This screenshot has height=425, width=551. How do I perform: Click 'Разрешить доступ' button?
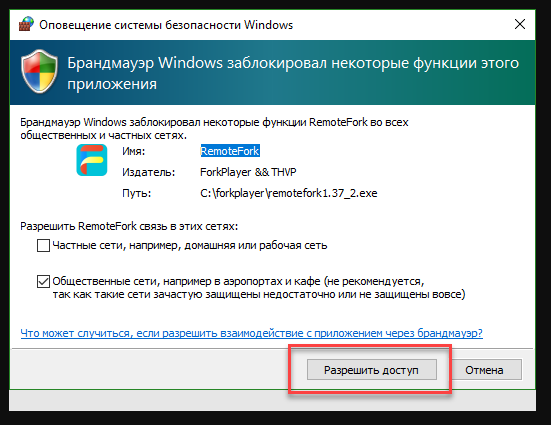pyautogui.click(x=372, y=370)
